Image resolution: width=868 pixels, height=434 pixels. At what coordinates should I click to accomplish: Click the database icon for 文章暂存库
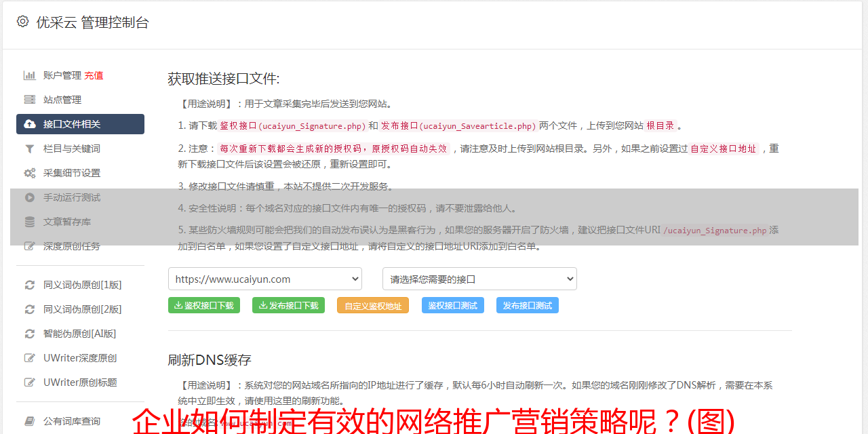coord(30,222)
